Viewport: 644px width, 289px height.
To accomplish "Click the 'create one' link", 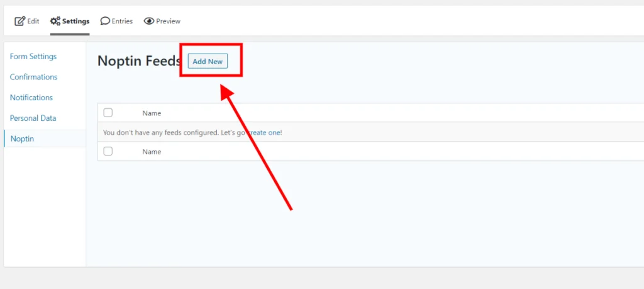I will tap(265, 133).
